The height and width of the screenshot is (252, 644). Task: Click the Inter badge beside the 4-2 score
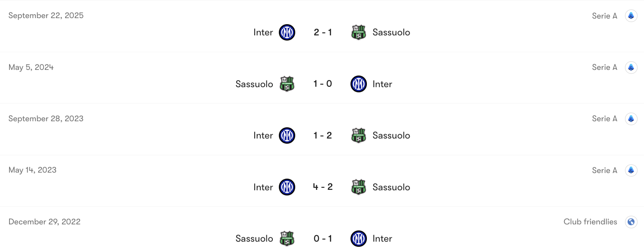pos(287,187)
